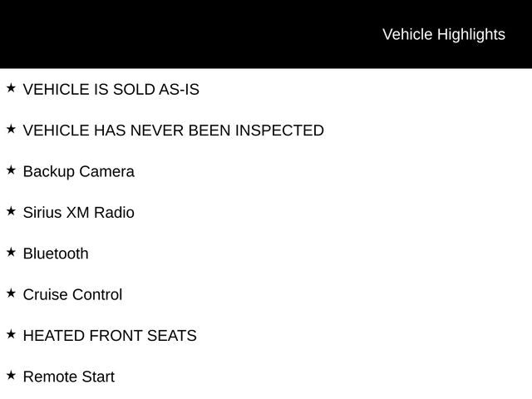Tap the star bullet next to Bluetooth
Screen dimensions: 532x399
(x=11, y=252)
